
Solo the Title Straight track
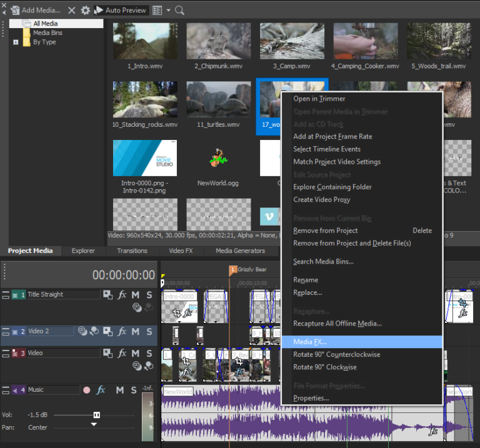(149, 295)
